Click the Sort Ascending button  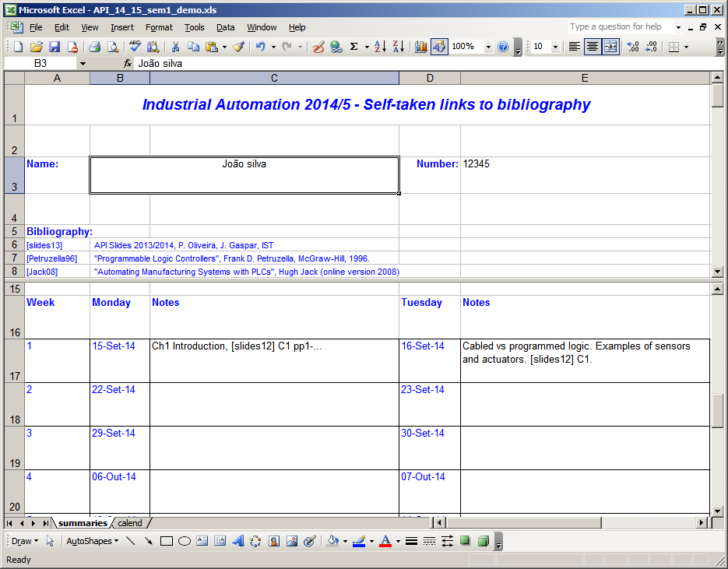pos(380,47)
